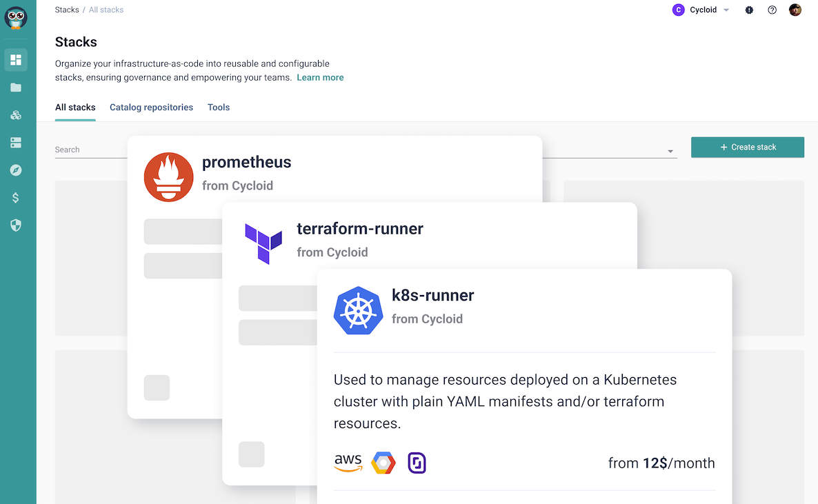This screenshot has height=504, width=818.
Task: Click the prometheus flame logo
Action: (x=168, y=177)
